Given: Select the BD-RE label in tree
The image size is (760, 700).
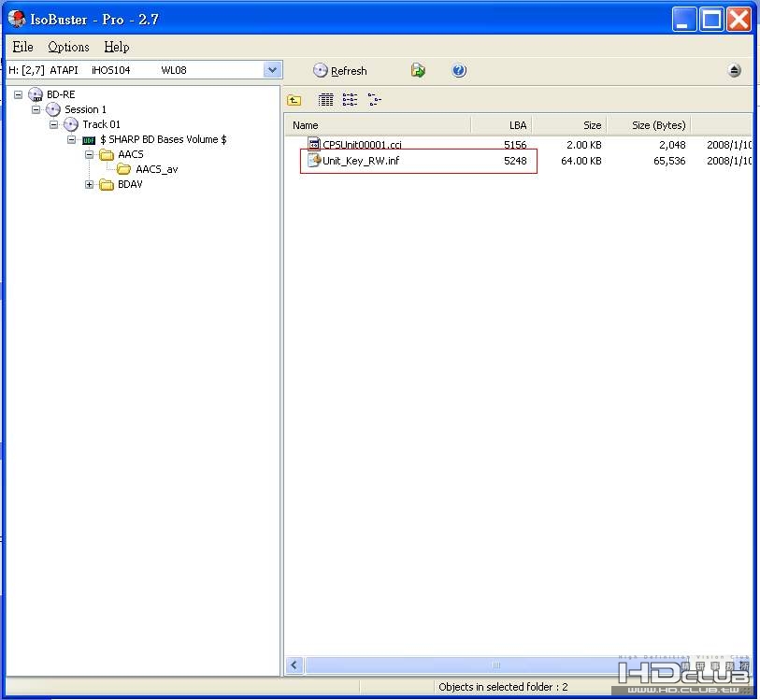Looking at the screenshot, I should (x=61, y=94).
